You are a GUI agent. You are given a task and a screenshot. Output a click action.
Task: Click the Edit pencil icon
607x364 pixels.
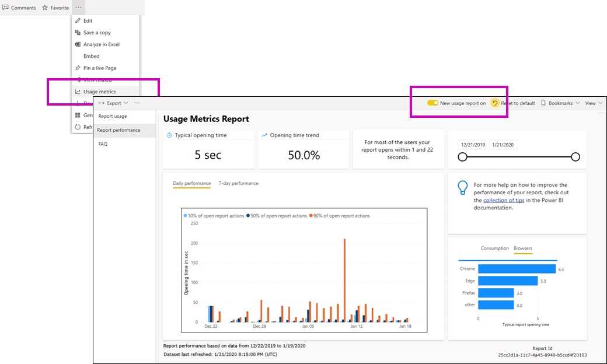(78, 21)
